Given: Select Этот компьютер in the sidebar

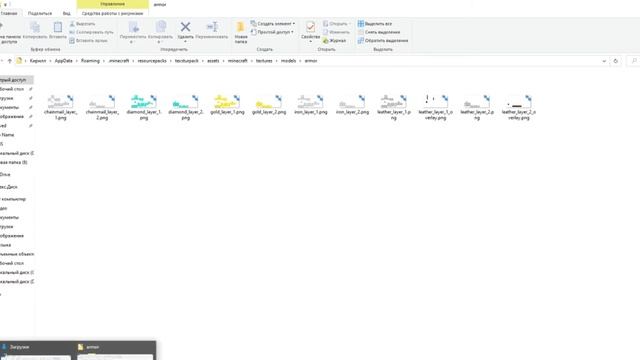Looking at the screenshot, I should tap(13, 199).
